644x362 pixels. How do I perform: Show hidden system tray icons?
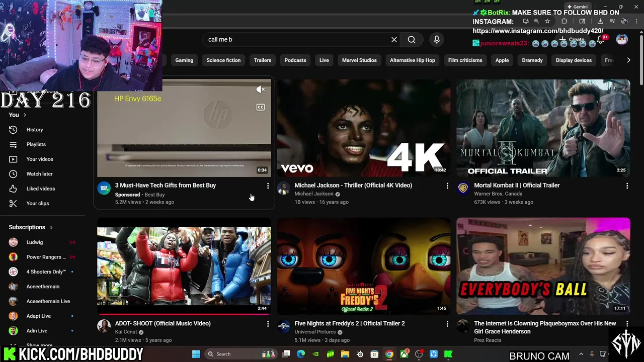581,354
